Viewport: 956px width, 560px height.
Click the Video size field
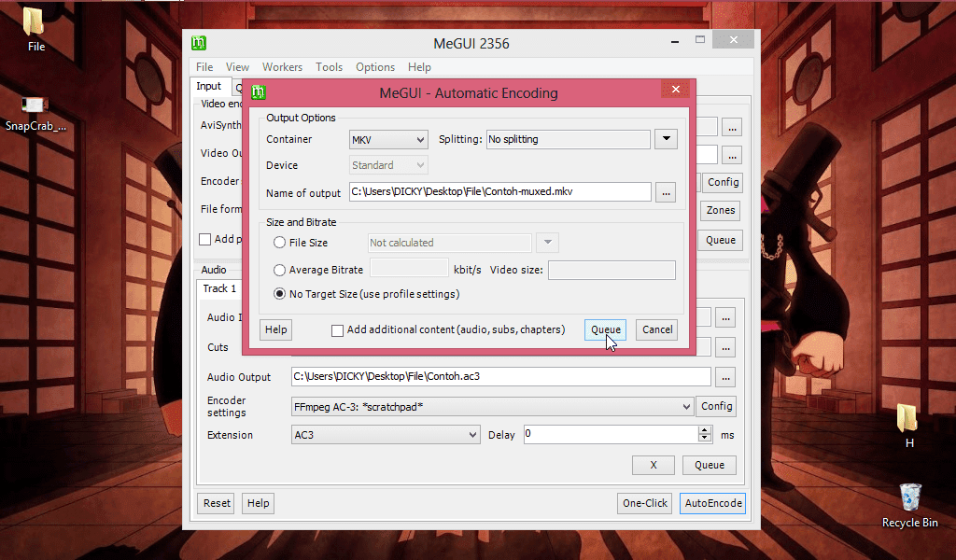tap(612, 270)
